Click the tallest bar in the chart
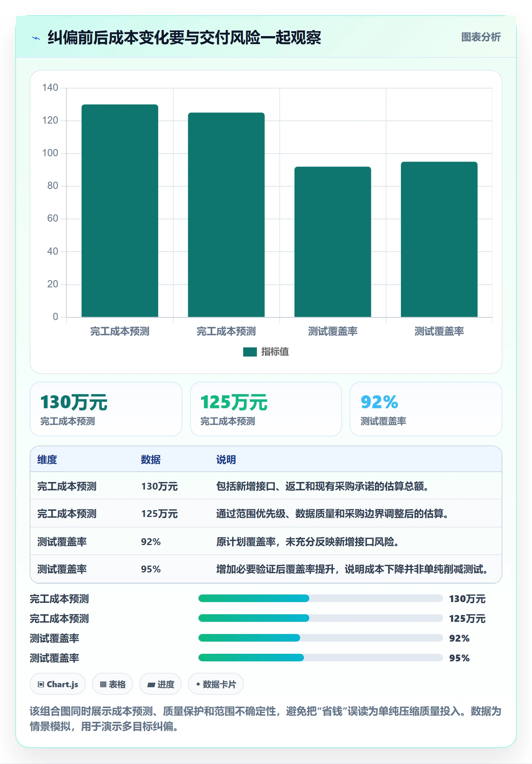Screen dimensions: 532x764 coord(120,211)
